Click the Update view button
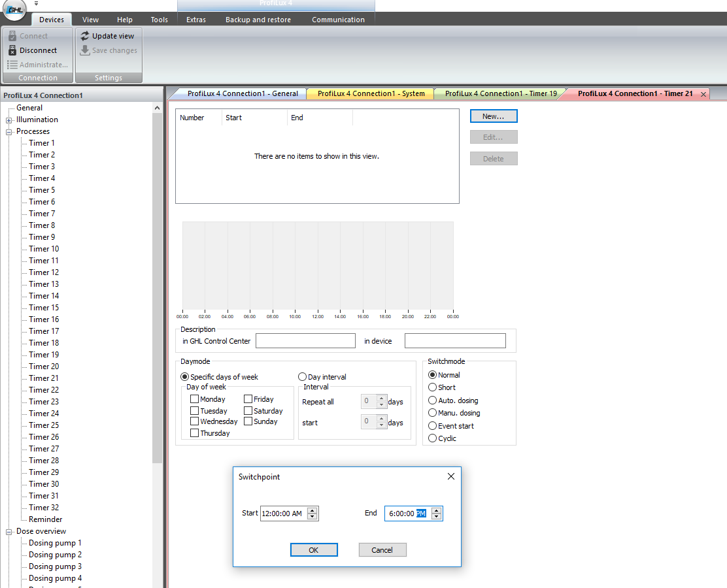Image resolution: width=727 pixels, height=588 pixels. (108, 36)
